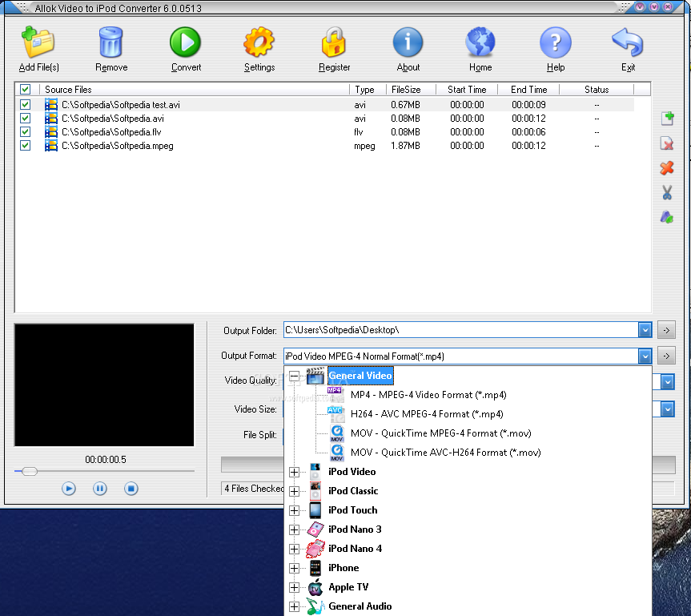The height and width of the screenshot is (616, 691).
Task: Click the add file icon in right sidebar
Action: [667, 119]
